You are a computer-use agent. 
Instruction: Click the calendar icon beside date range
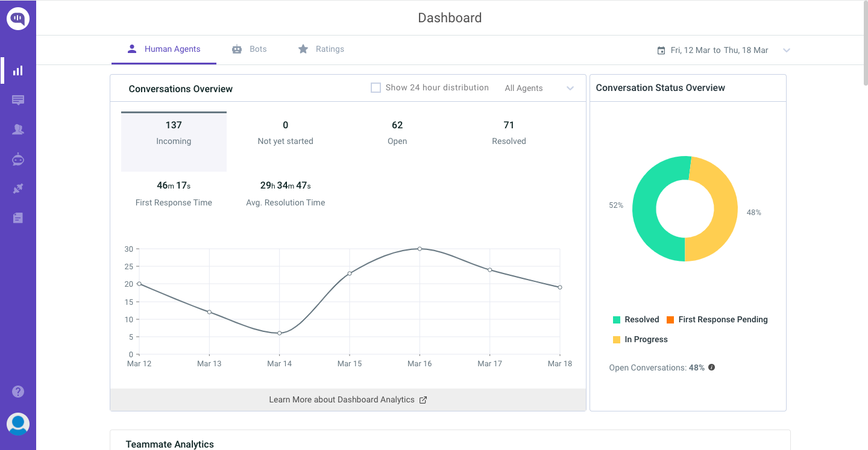click(x=661, y=51)
